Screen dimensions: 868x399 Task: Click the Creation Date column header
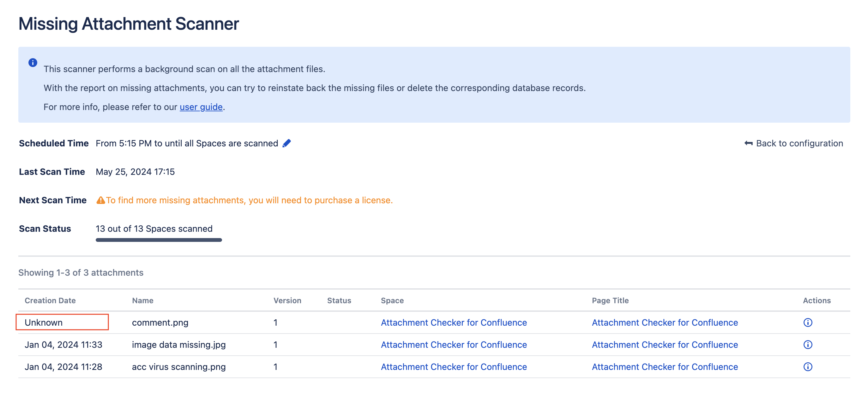[x=50, y=300]
